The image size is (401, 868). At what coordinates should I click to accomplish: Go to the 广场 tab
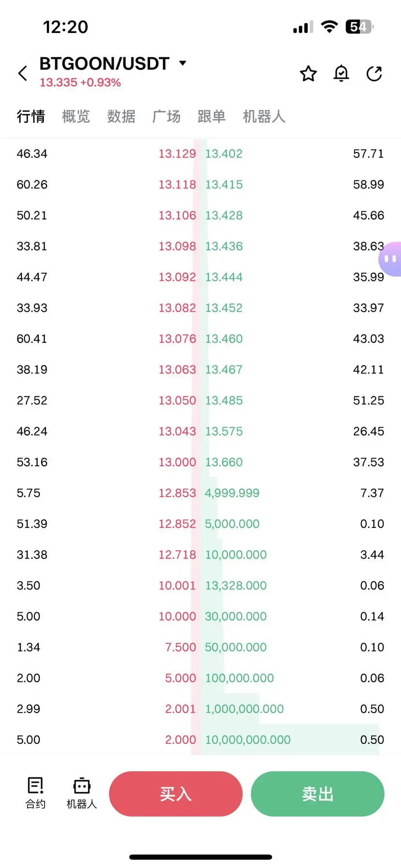166,116
